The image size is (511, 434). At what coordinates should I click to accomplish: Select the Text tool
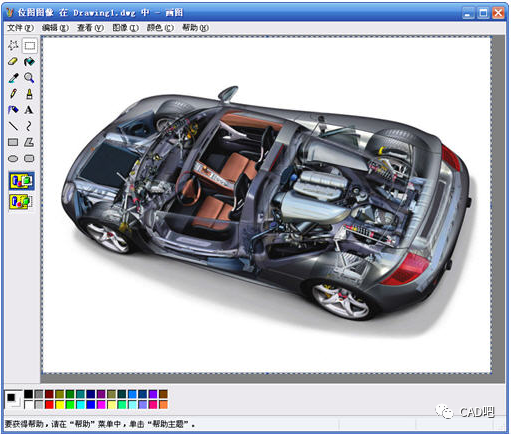29,110
